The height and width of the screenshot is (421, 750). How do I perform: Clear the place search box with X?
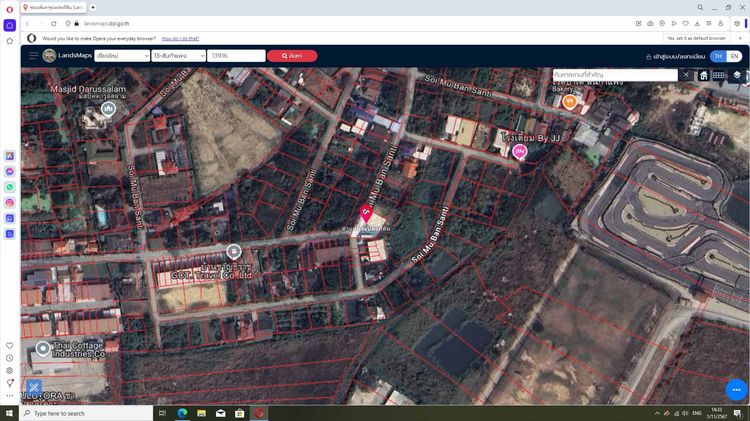(x=686, y=75)
